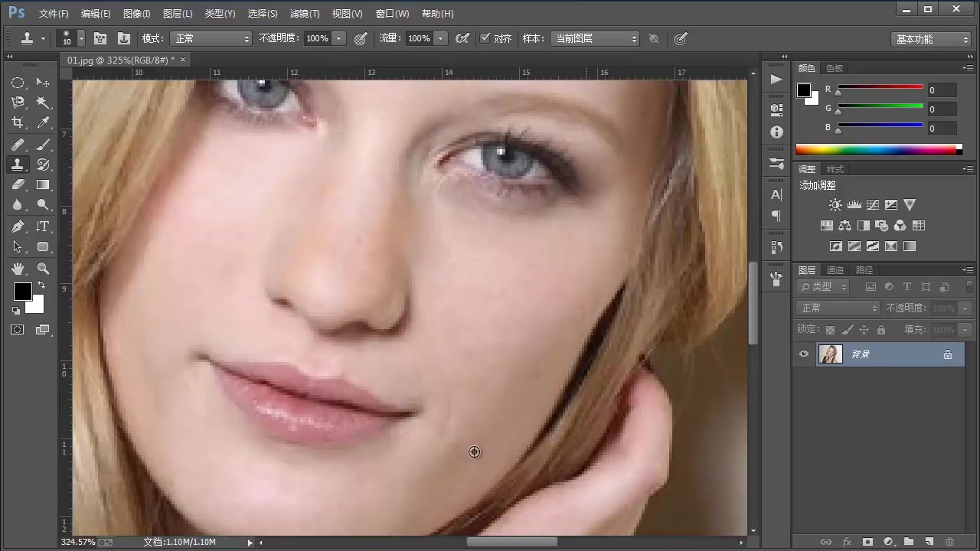This screenshot has height=551, width=980.
Task: Add a layer mask button
Action: (867, 542)
